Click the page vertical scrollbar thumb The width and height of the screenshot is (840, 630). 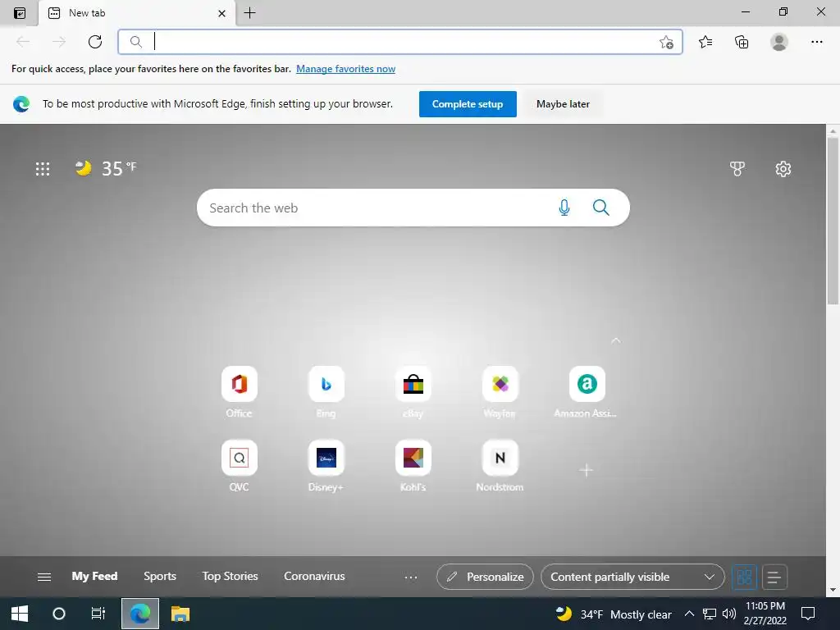pos(833,220)
